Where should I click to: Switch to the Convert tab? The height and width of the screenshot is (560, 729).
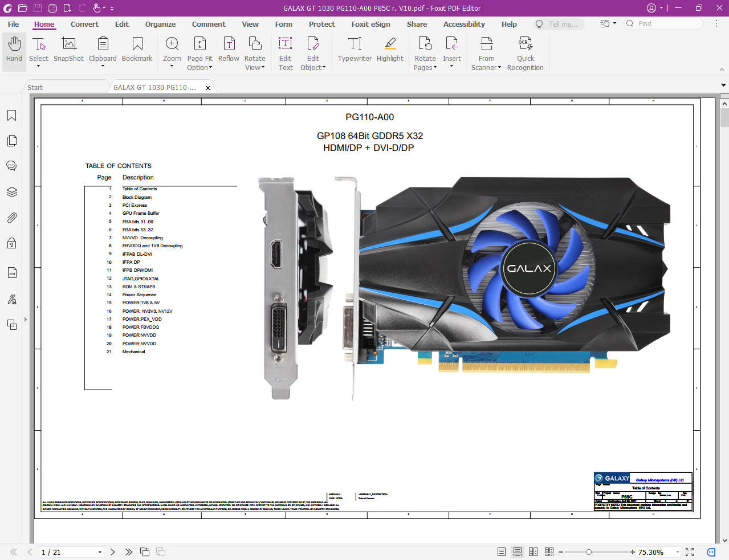coord(84,24)
